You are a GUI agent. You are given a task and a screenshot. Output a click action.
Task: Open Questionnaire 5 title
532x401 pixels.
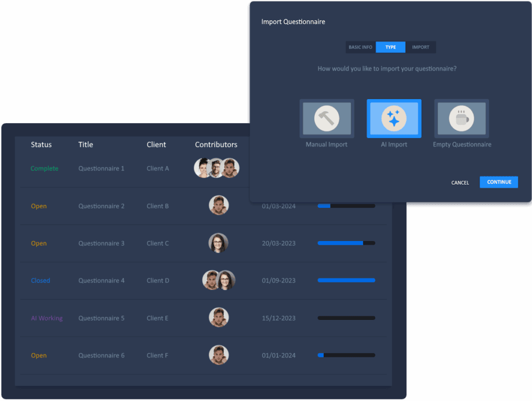coord(101,318)
